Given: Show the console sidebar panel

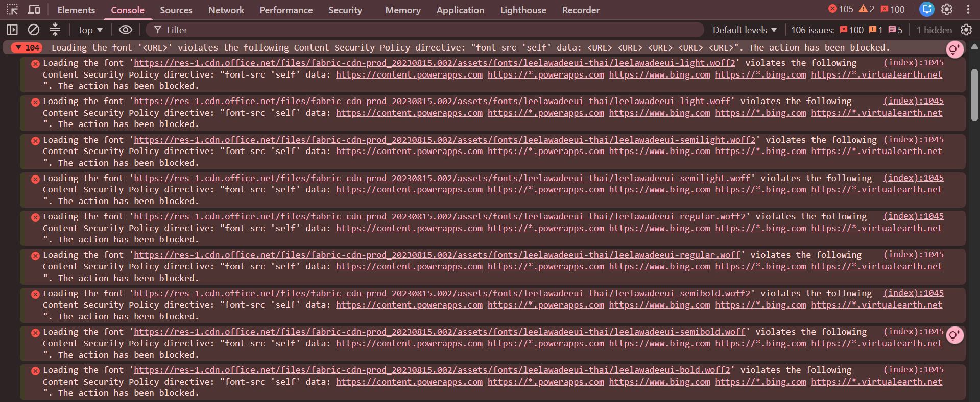Looking at the screenshot, I should pyautogui.click(x=12, y=30).
